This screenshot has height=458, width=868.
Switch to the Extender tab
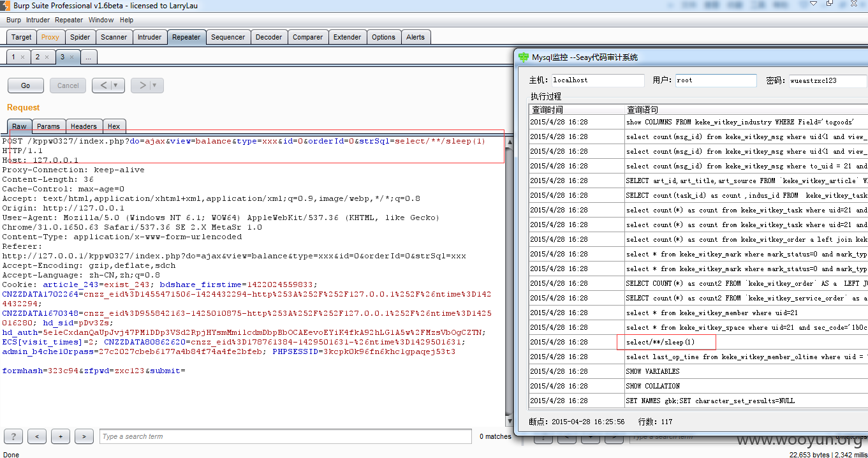pyautogui.click(x=347, y=37)
